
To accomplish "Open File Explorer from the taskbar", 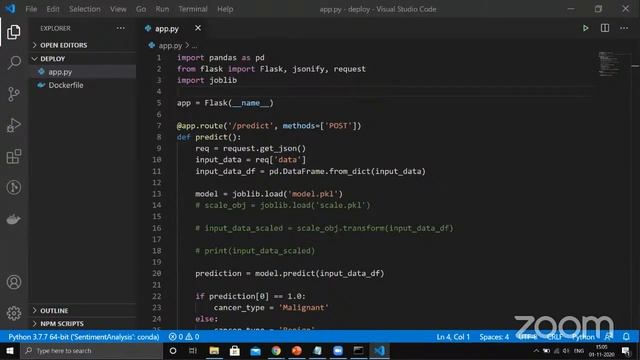I will [x=214, y=351].
